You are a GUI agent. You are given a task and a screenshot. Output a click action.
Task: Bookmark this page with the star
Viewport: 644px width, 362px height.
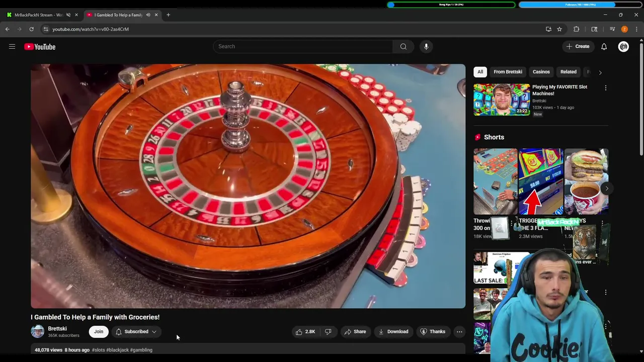559,29
